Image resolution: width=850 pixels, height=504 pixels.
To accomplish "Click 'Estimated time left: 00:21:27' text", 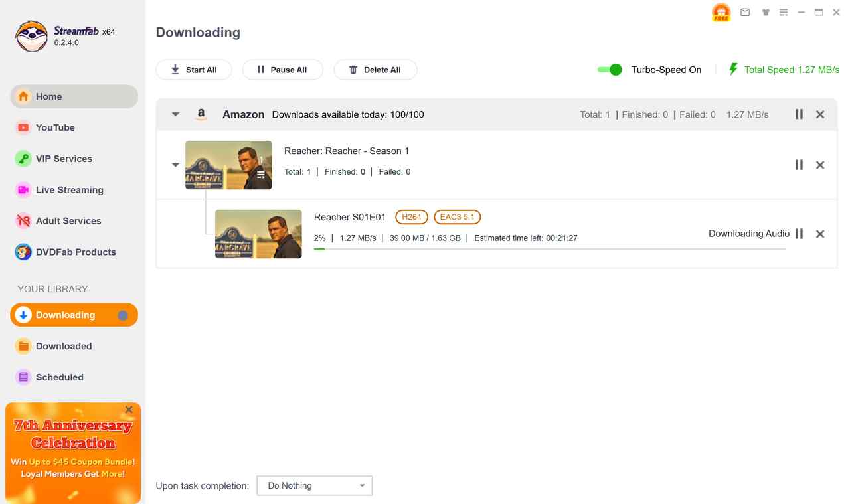I will point(526,238).
